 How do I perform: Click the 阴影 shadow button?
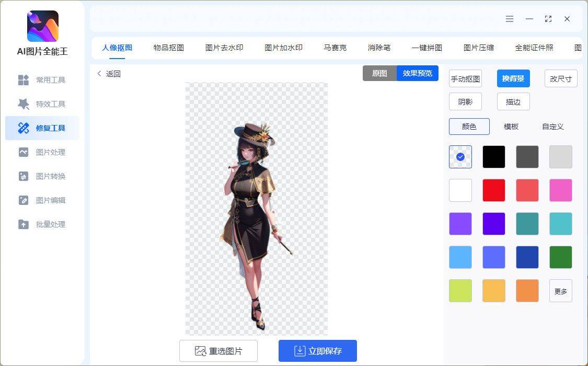point(465,101)
